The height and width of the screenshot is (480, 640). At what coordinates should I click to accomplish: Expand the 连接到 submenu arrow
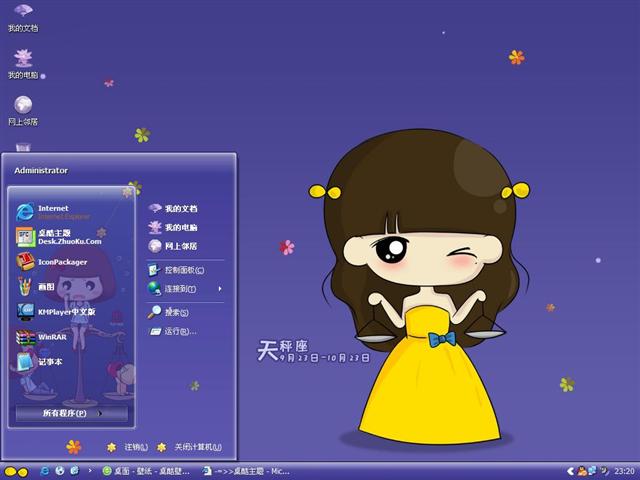(220, 289)
